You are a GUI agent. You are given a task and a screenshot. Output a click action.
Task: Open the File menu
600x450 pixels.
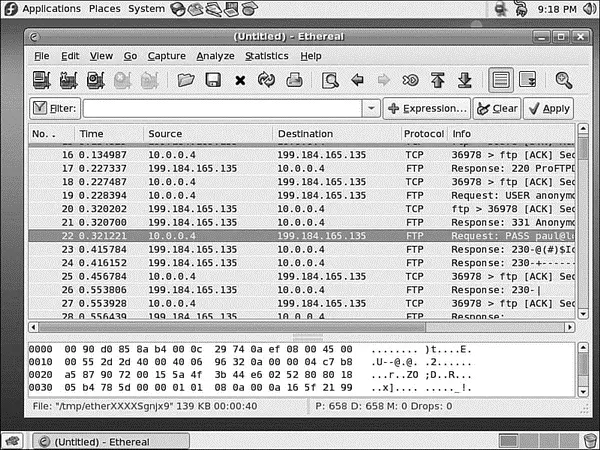[42, 56]
